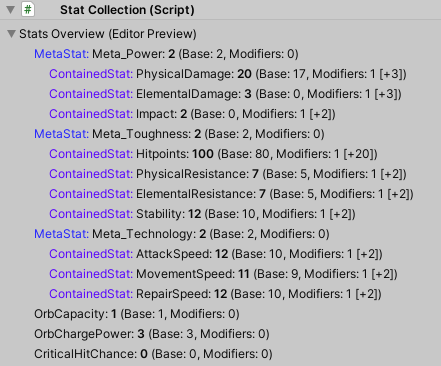Screen dimensions: 441x366
Task: Select the CriticalHitChance stat line
Action: 153,354
